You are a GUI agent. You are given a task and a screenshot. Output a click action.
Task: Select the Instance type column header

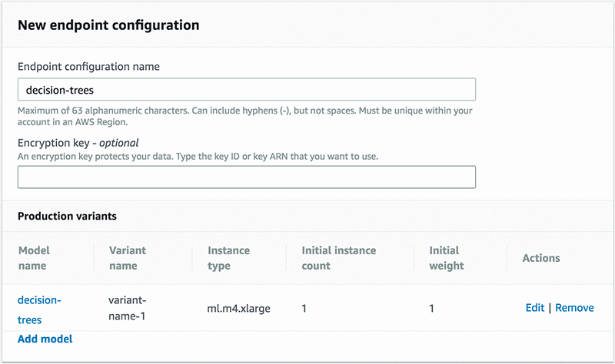228,258
